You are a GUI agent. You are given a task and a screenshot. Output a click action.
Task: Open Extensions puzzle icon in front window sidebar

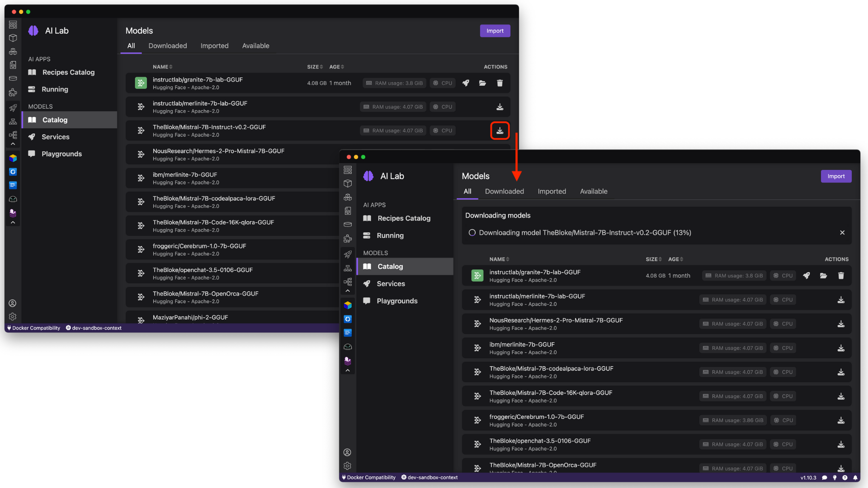click(348, 239)
